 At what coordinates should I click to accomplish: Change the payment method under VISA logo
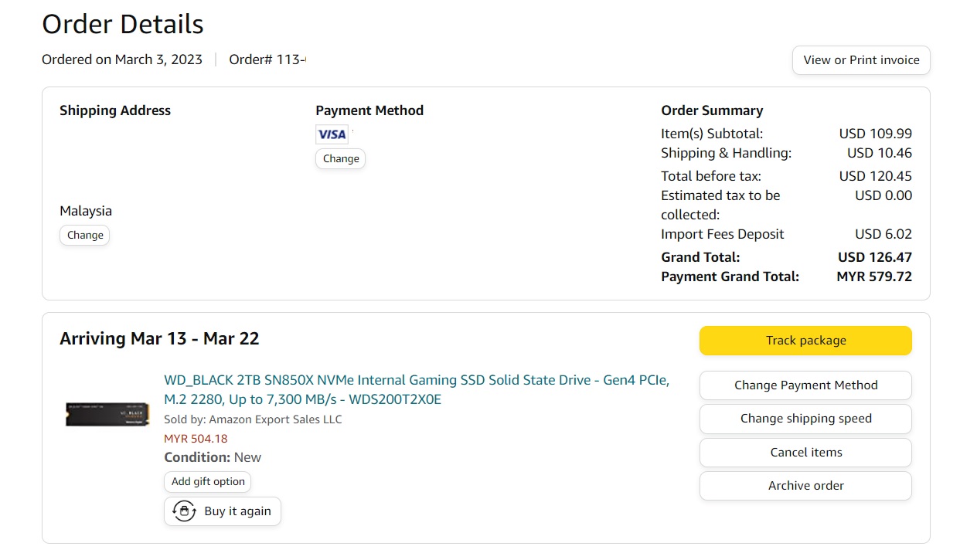pyautogui.click(x=341, y=158)
